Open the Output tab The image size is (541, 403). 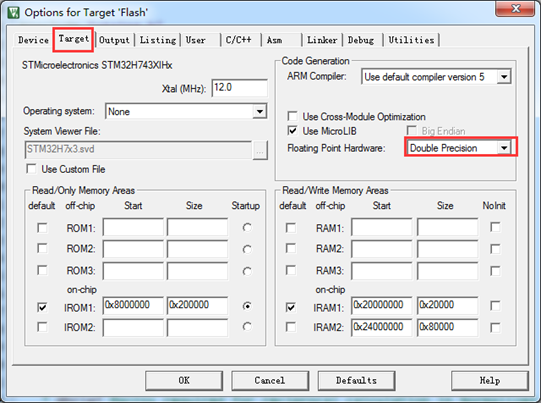114,40
